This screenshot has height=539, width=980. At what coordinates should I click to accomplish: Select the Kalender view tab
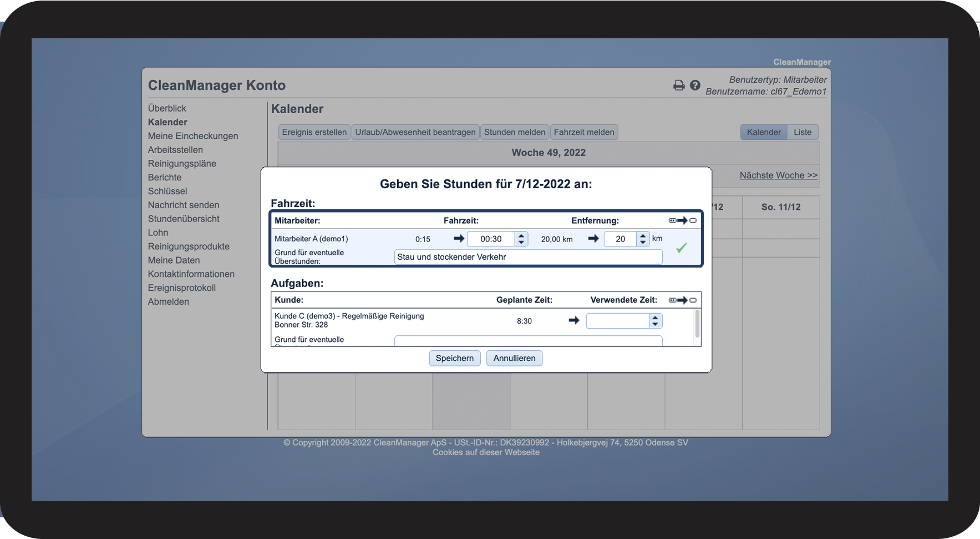tap(763, 132)
